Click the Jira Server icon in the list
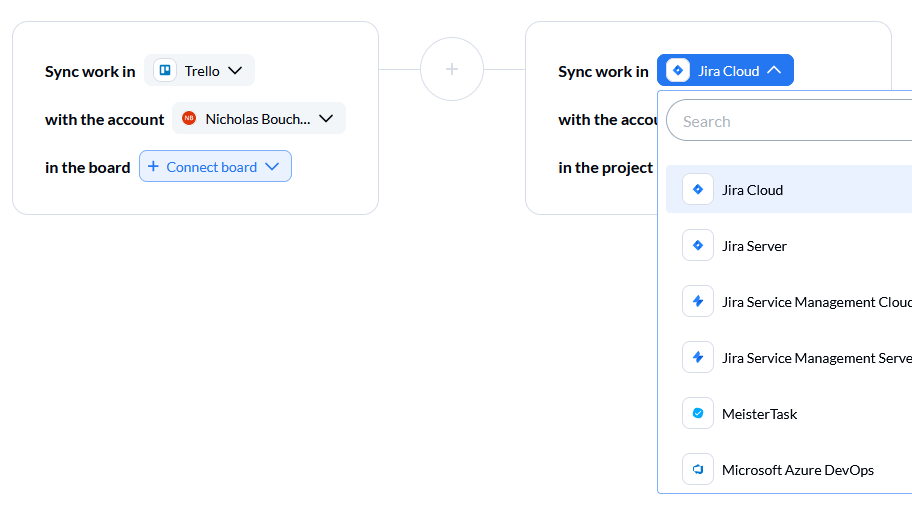This screenshot has width=912, height=529. tap(698, 245)
